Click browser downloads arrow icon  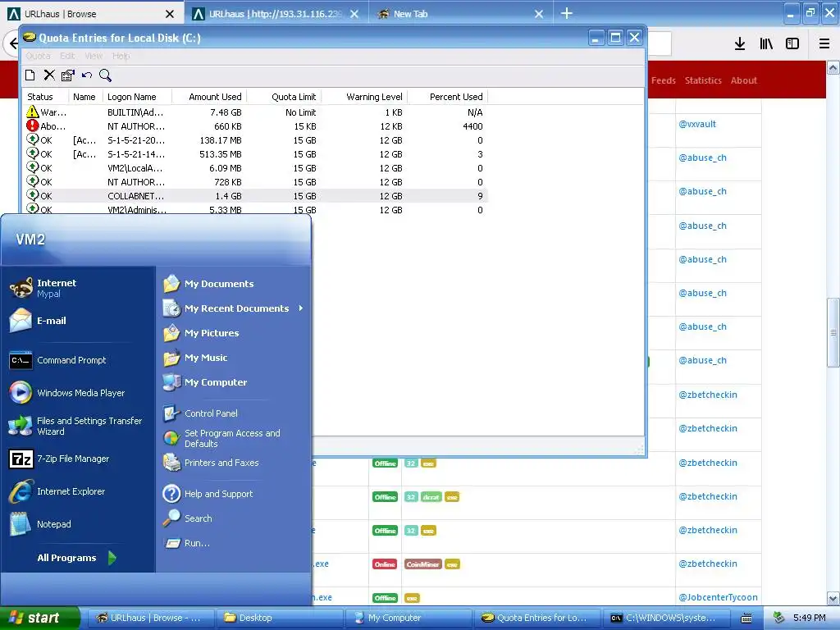pos(739,44)
